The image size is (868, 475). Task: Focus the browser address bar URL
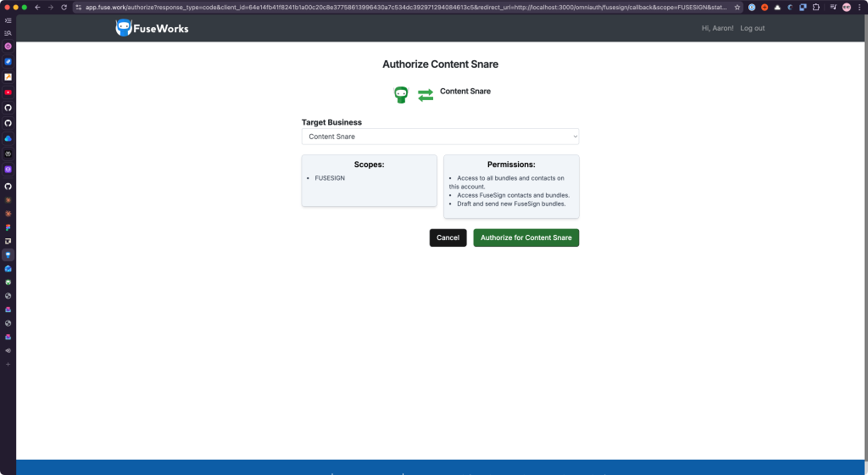(x=405, y=7)
